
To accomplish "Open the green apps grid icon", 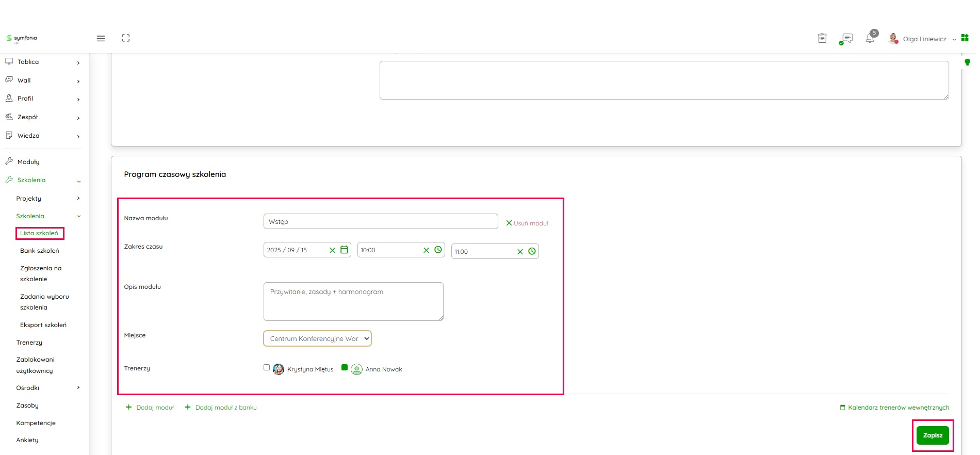I will (965, 38).
